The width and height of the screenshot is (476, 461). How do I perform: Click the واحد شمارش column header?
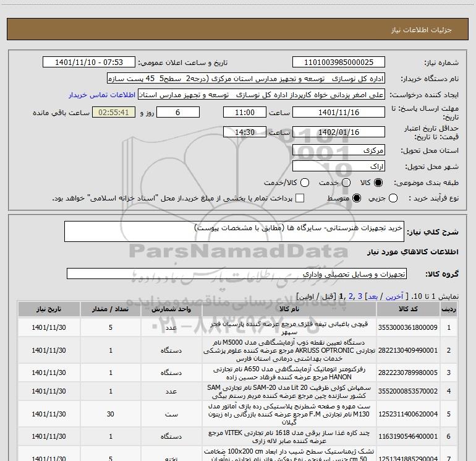[171, 309]
